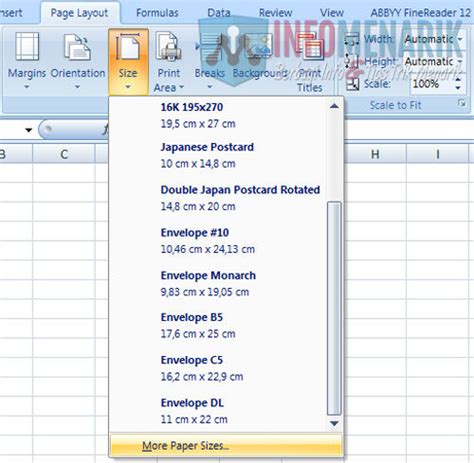Open the ABBYY FineReader 12 tab
Image resolution: width=474 pixels, height=463 pixels.
tap(421, 13)
